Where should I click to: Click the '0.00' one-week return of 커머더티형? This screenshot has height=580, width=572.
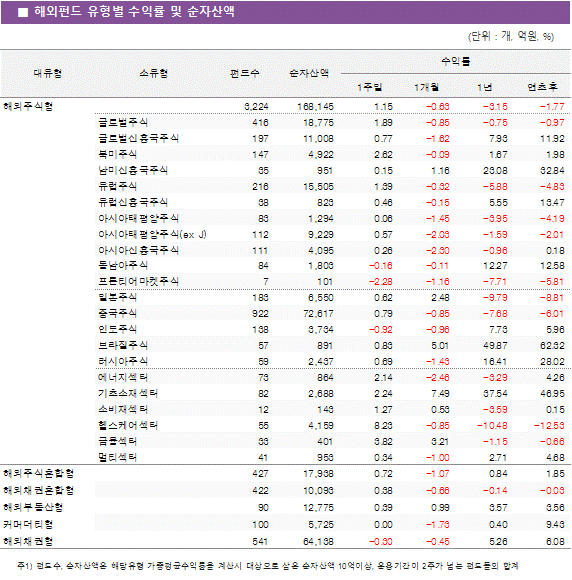(383, 525)
